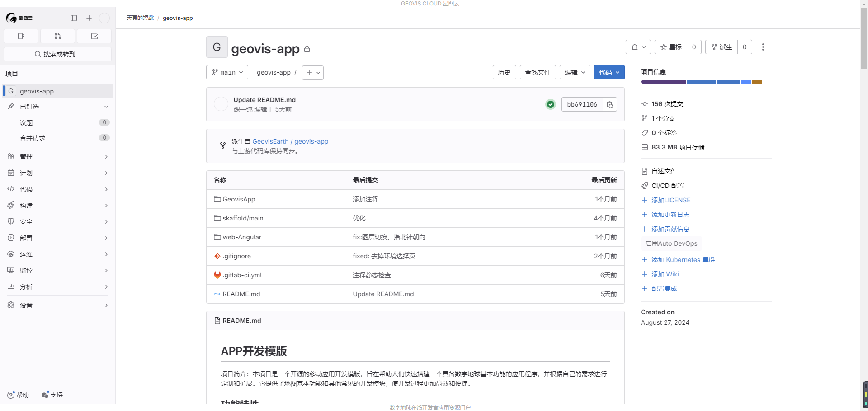Open the add-file plus dropdown
Viewport: 868px width, 411px height.
point(313,72)
